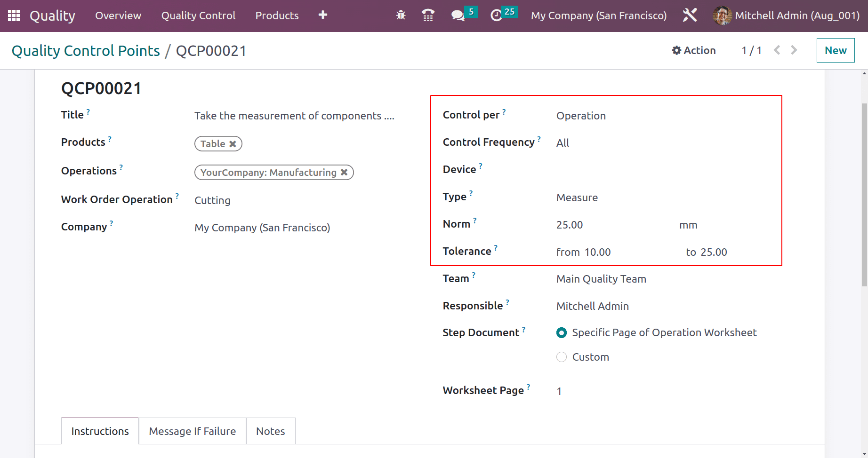Show help tooltip for Responsible field
This screenshot has height=458, width=868.
507,302
